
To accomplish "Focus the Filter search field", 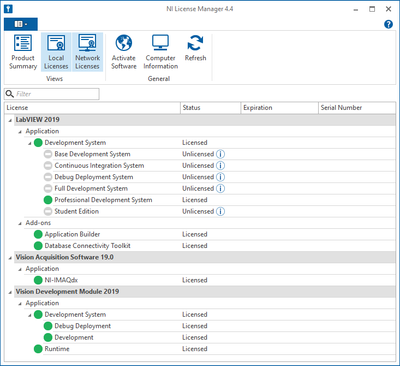I will point(52,94).
